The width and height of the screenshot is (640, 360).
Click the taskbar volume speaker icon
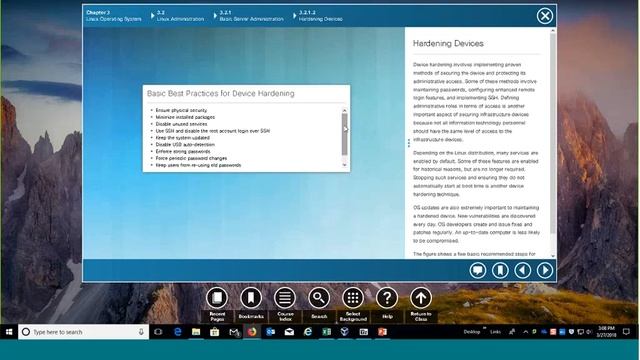point(589,332)
